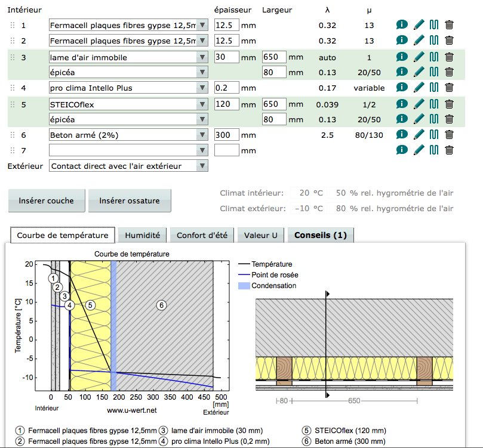Edit the lame d'air immobile layer

(419, 57)
